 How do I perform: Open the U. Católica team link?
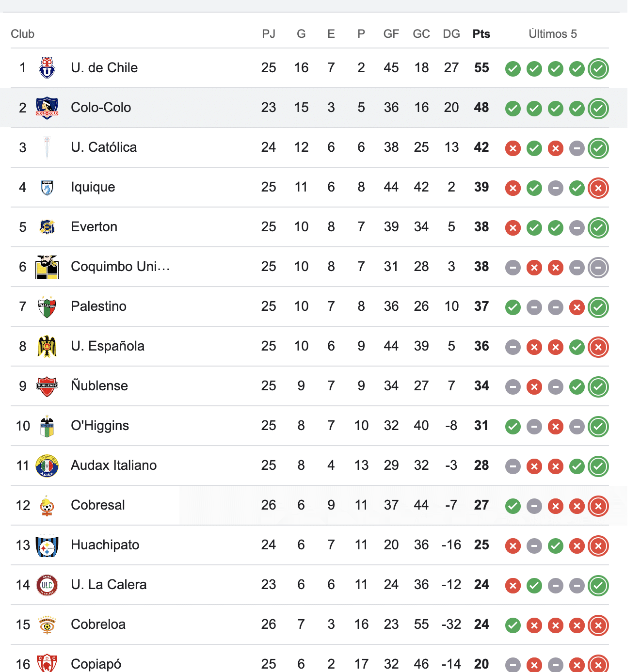104,147
